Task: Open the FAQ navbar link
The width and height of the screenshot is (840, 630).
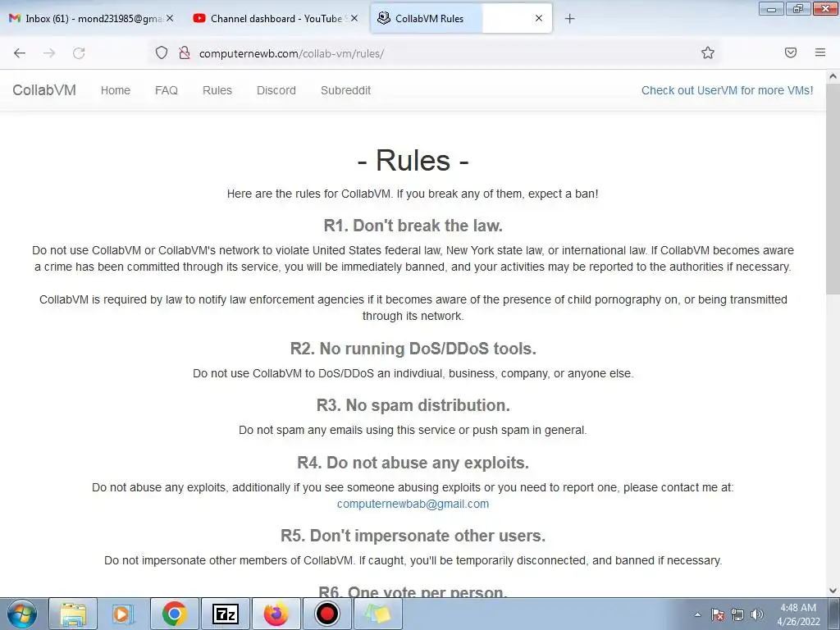Action: 166,90
